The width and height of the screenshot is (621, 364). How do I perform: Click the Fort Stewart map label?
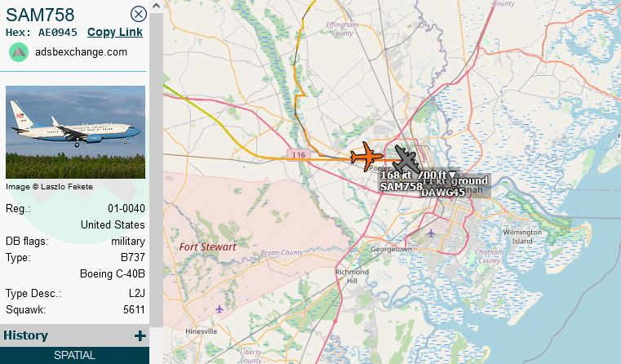tap(207, 246)
